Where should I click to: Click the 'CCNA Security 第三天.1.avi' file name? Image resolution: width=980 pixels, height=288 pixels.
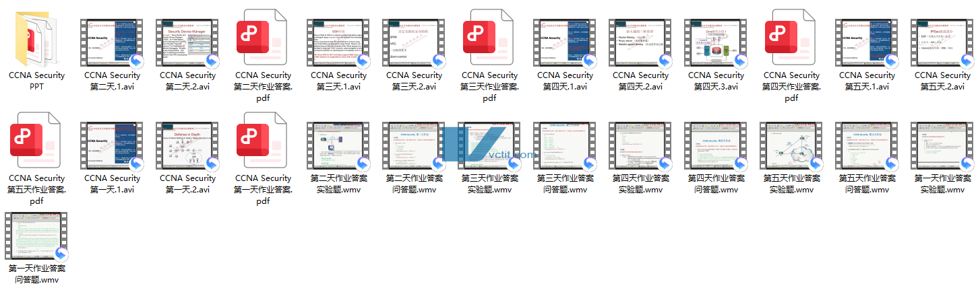point(339,81)
